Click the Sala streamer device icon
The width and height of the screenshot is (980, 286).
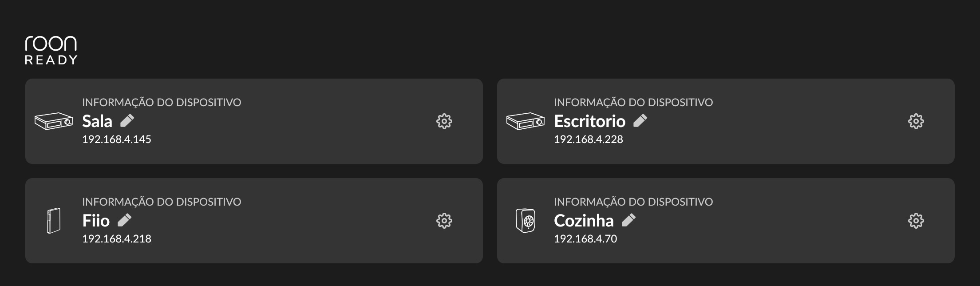coord(54,121)
